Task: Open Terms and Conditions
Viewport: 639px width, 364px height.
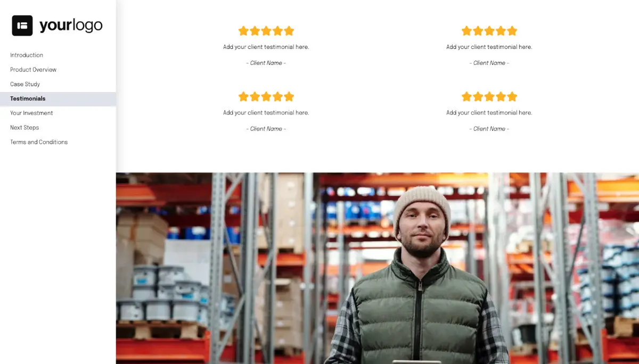Action: [x=39, y=142]
